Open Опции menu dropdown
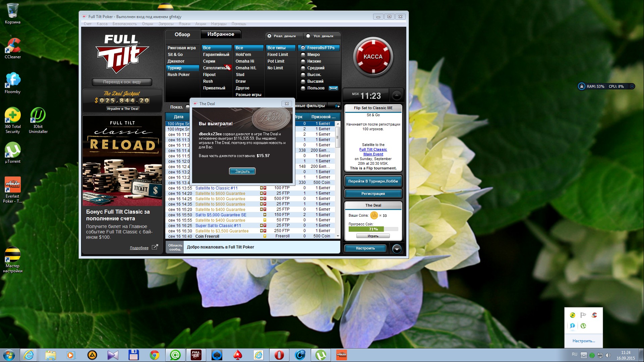This screenshot has height=362, width=644. pyautogui.click(x=148, y=24)
